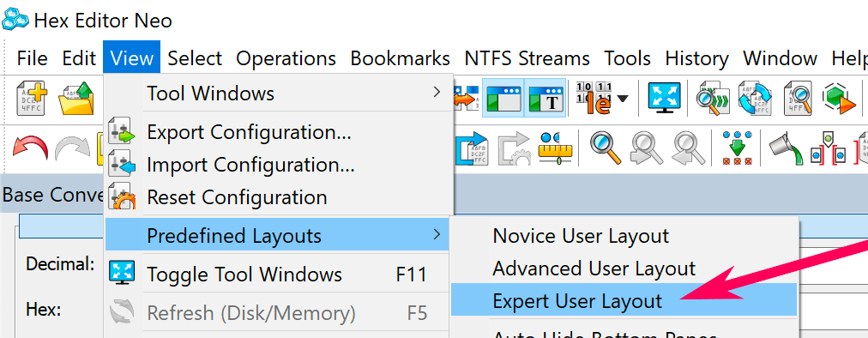Viewport: 868px width, 338px height.
Task: Click the orange double-arrow compare icon
Action: tap(466, 99)
